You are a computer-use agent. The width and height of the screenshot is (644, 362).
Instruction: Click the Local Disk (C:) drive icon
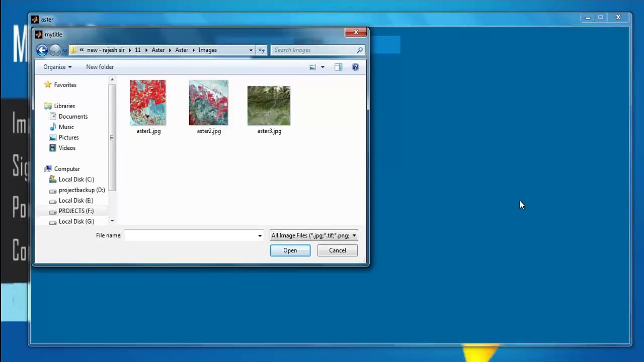pos(53,179)
